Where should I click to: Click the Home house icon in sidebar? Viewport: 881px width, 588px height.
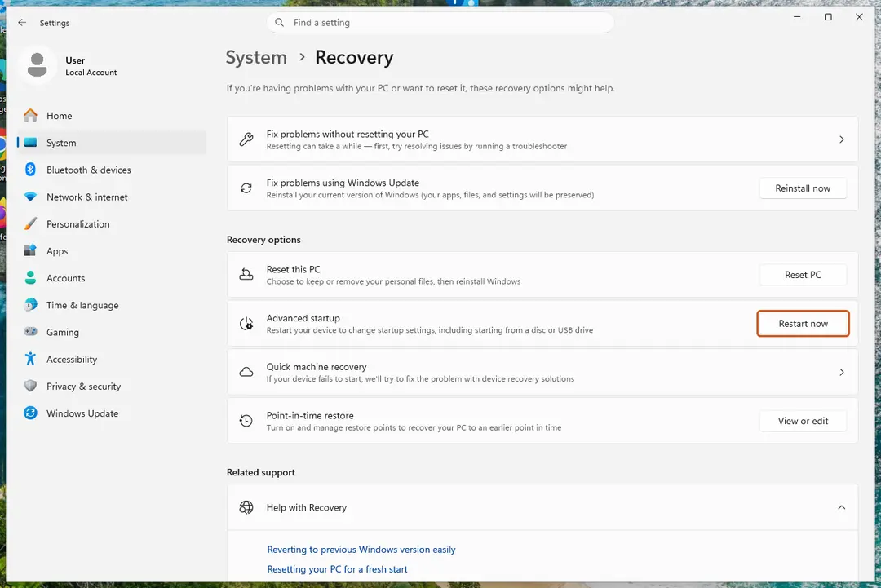point(30,116)
